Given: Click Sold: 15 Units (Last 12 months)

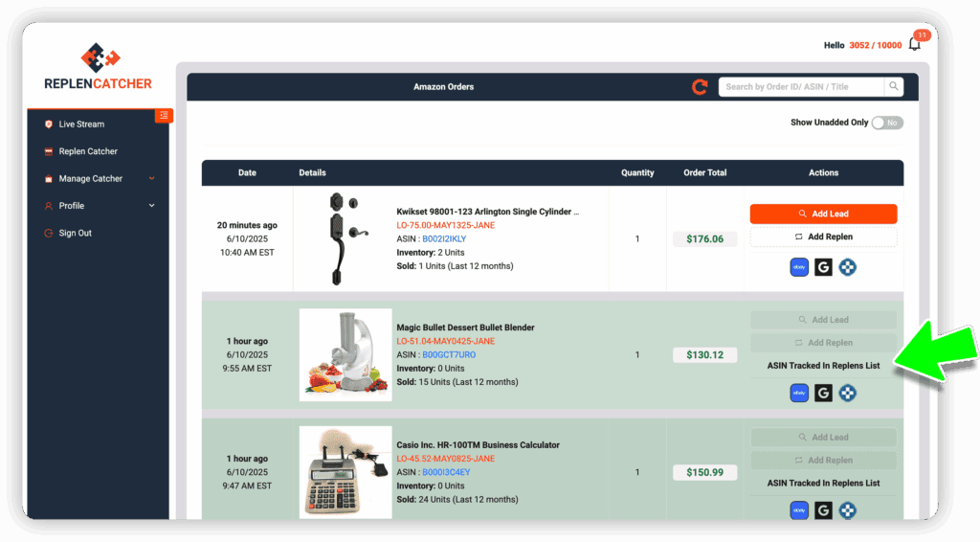Looking at the screenshot, I should [457, 382].
